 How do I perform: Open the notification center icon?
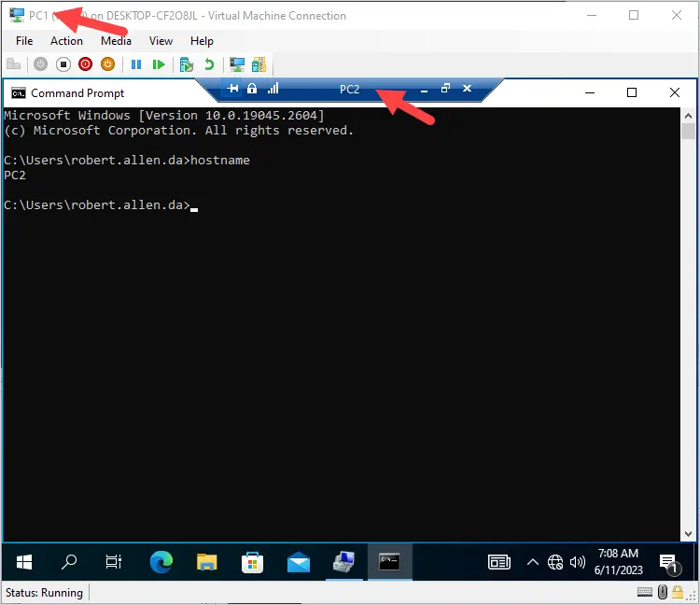point(669,564)
